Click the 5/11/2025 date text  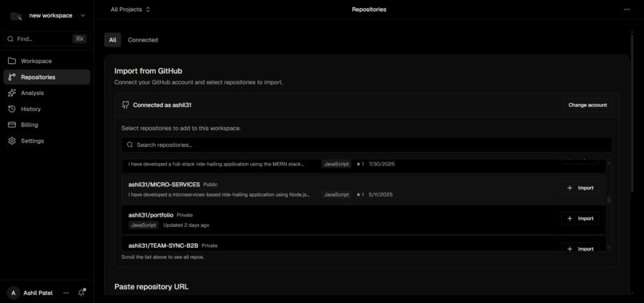point(380,194)
